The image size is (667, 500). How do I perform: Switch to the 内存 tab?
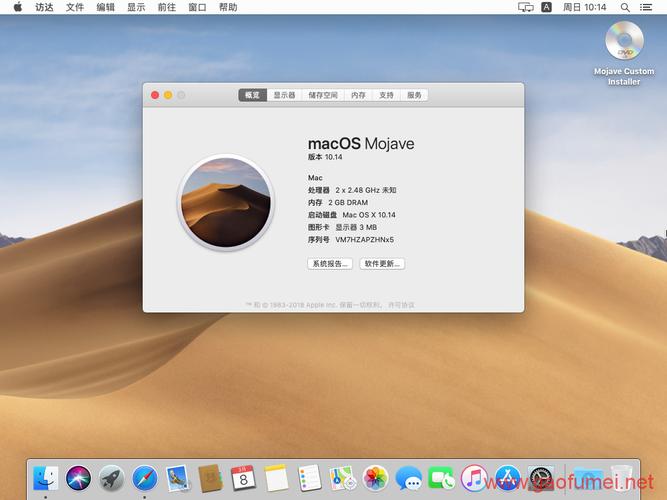(x=358, y=95)
